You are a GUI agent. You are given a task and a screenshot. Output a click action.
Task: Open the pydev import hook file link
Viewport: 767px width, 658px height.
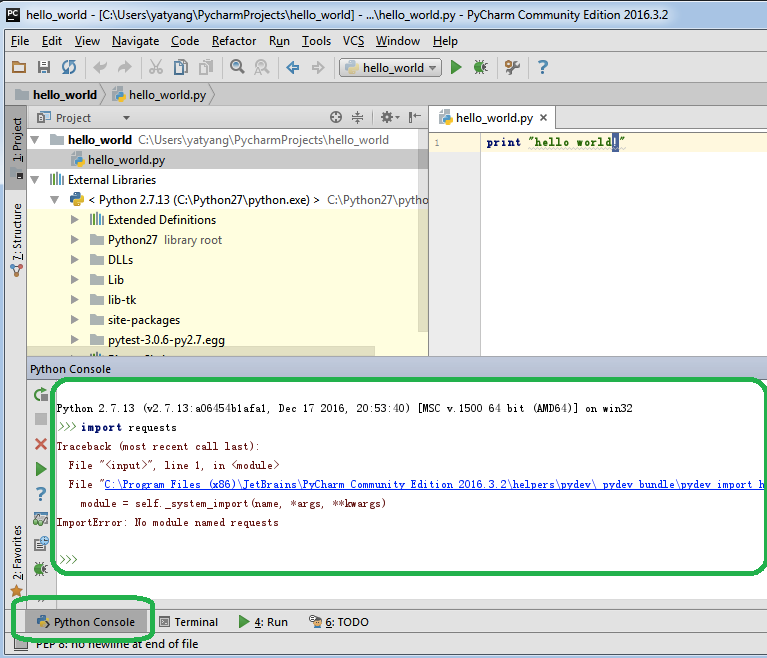point(434,484)
